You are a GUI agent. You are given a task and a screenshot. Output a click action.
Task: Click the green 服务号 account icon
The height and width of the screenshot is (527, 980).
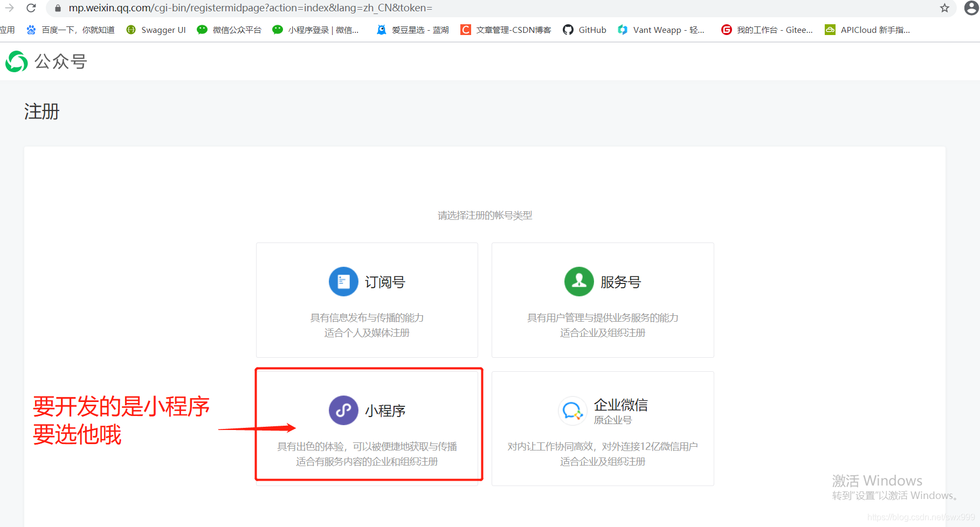[579, 282]
